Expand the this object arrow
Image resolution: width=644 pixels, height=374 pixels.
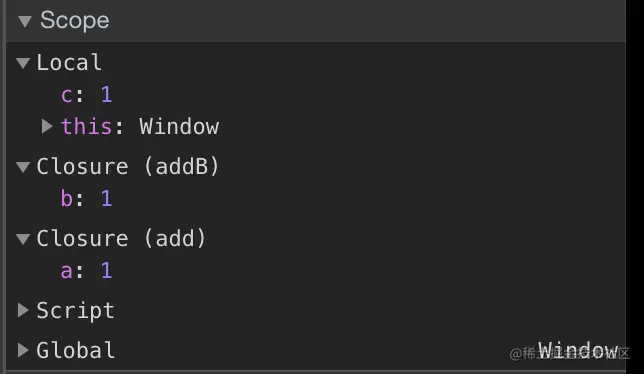pos(47,126)
